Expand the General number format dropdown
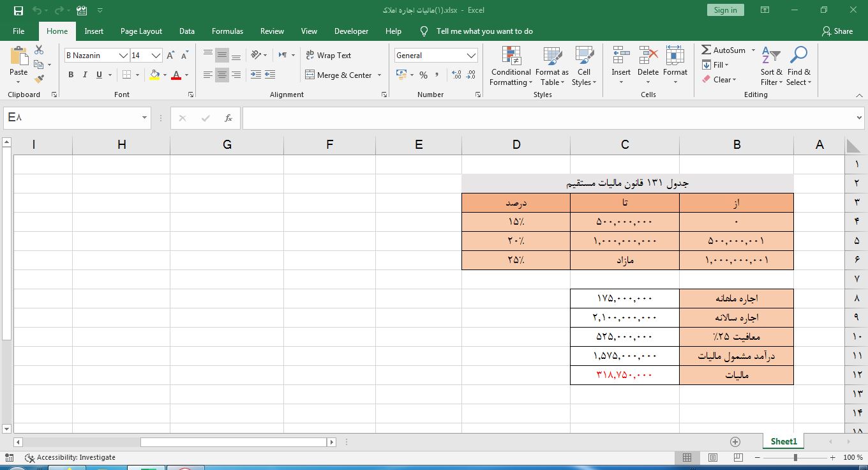The height and width of the screenshot is (470, 868). [x=471, y=56]
